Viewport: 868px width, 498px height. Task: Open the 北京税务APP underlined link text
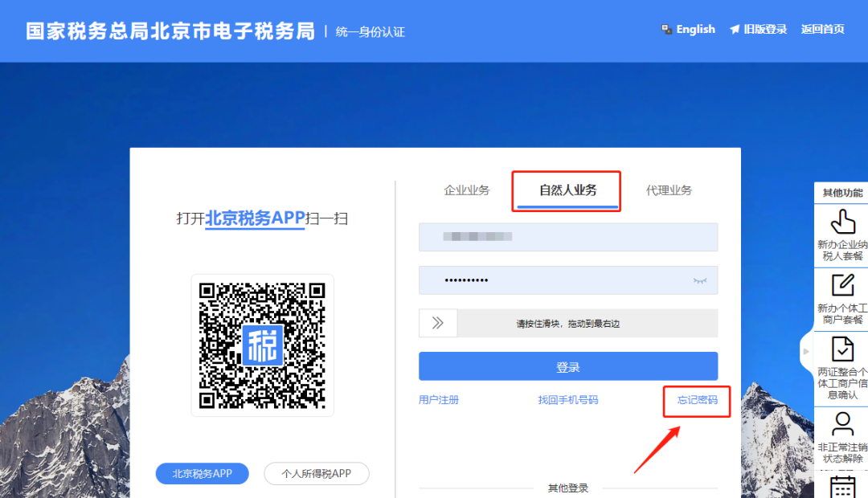[x=256, y=218]
